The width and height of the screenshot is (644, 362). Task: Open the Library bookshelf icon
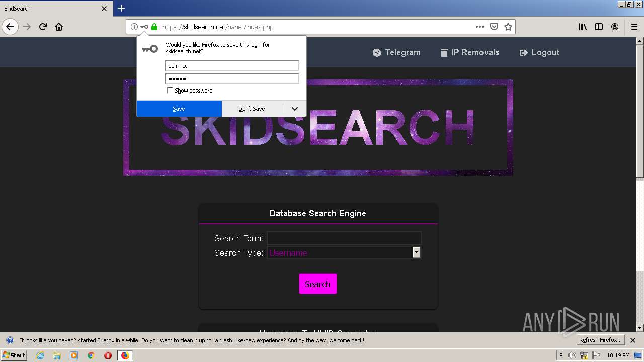click(x=583, y=27)
